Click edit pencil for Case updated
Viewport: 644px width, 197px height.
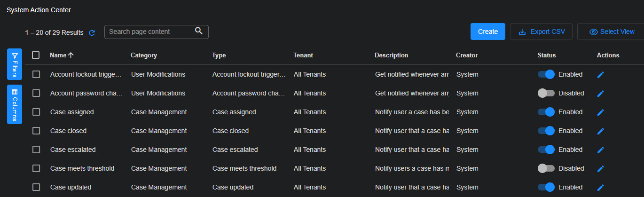(x=600, y=187)
